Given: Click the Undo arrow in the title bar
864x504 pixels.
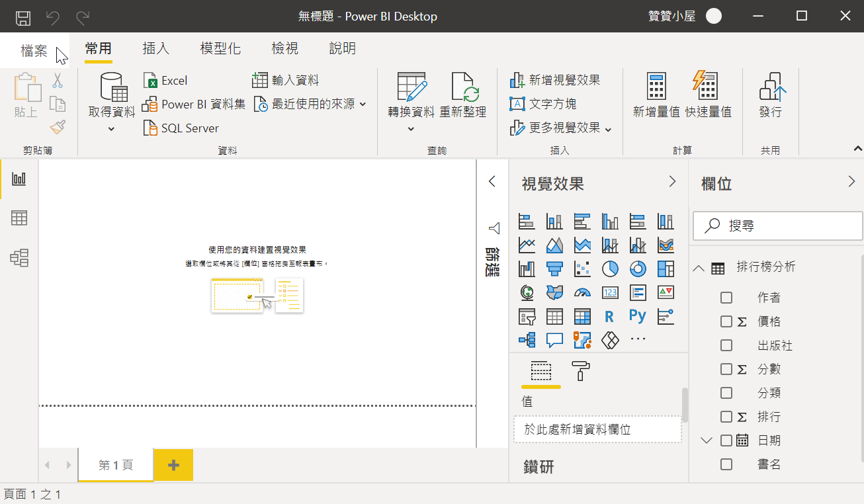Looking at the screenshot, I should [54, 17].
